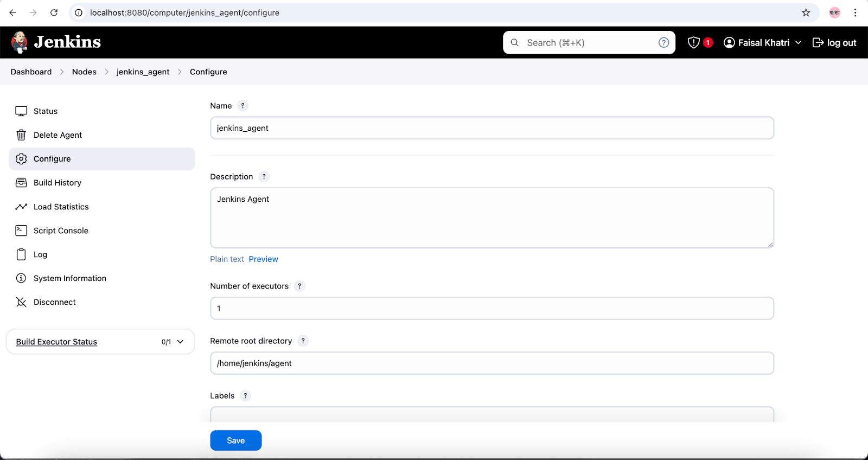The width and height of the screenshot is (868, 460).
Task: Click the Configure breadcrumb
Action: tap(208, 72)
